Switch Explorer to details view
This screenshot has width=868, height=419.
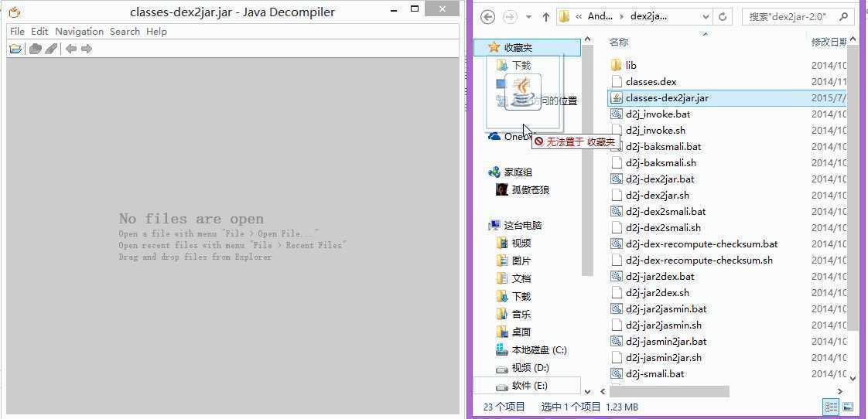[x=831, y=407]
